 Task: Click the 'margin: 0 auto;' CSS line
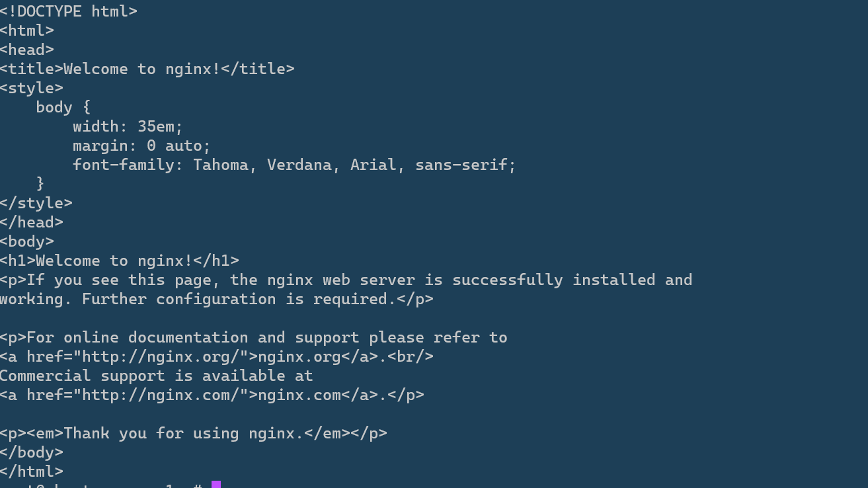click(x=141, y=145)
